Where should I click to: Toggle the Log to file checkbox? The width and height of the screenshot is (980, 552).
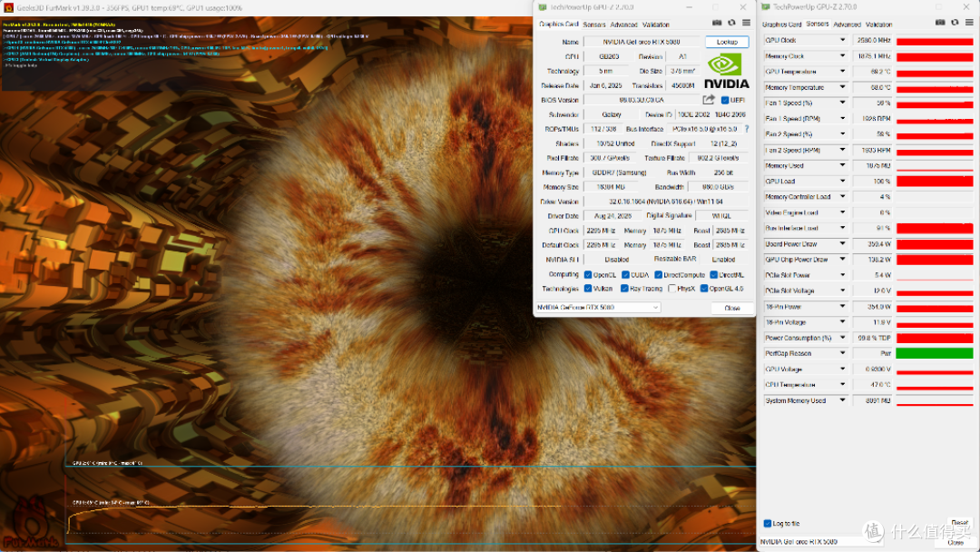pos(768,523)
